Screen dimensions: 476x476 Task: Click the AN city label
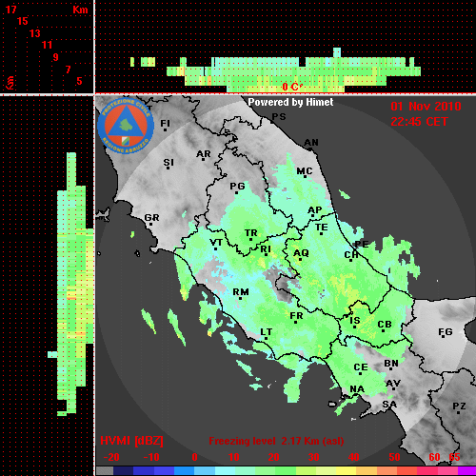pyautogui.click(x=311, y=143)
